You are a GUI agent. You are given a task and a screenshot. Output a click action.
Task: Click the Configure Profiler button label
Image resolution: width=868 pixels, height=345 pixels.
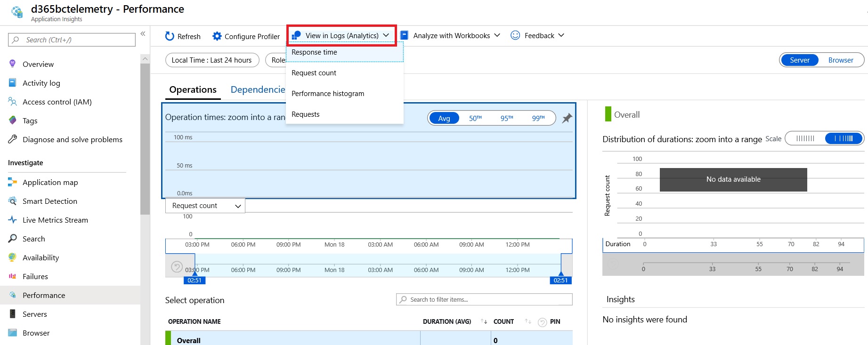252,36
